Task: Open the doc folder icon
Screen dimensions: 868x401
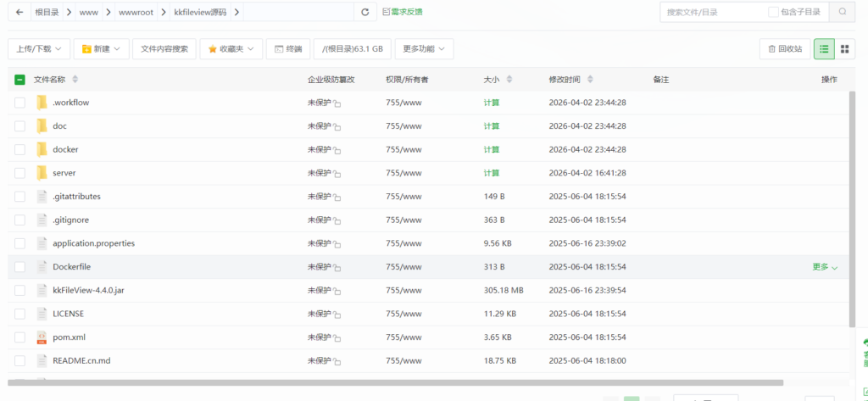Action: [42, 125]
